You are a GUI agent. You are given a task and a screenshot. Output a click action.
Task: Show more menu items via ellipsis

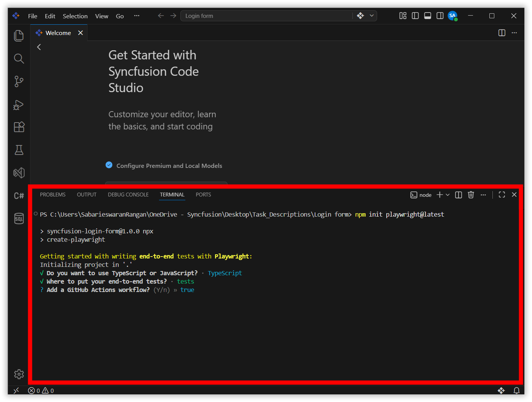point(137,16)
